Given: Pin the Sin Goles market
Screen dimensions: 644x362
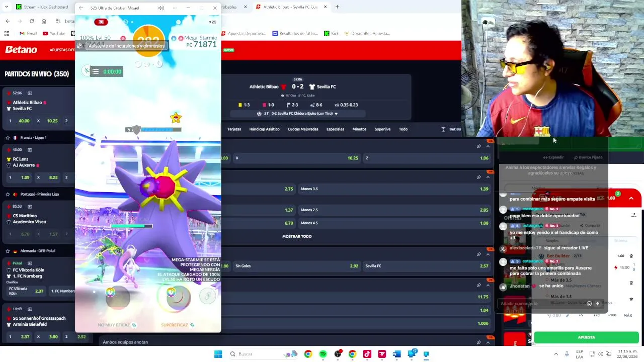Looking at the screenshot, I should [x=478, y=254].
